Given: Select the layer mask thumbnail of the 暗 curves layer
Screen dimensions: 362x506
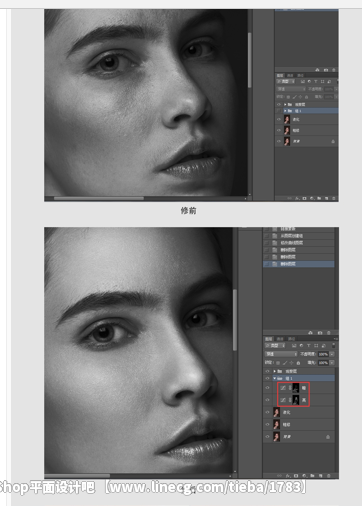Looking at the screenshot, I should point(296,388).
